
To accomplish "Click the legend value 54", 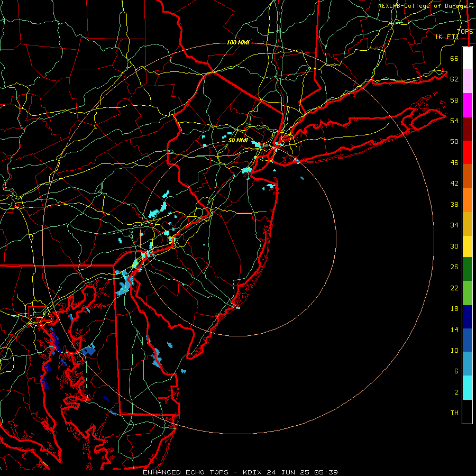I will point(454,121).
